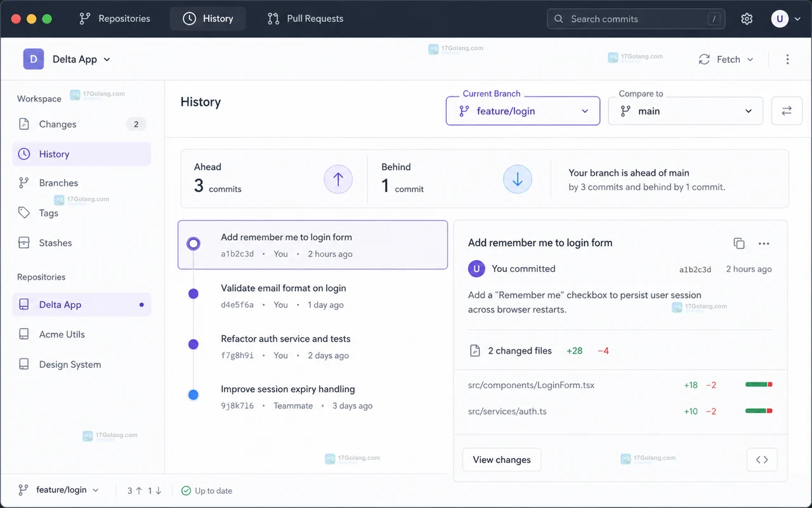The width and height of the screenshot is (812, 508).
Task: Switch to the History tab in top bar
Action: [207, 18]
